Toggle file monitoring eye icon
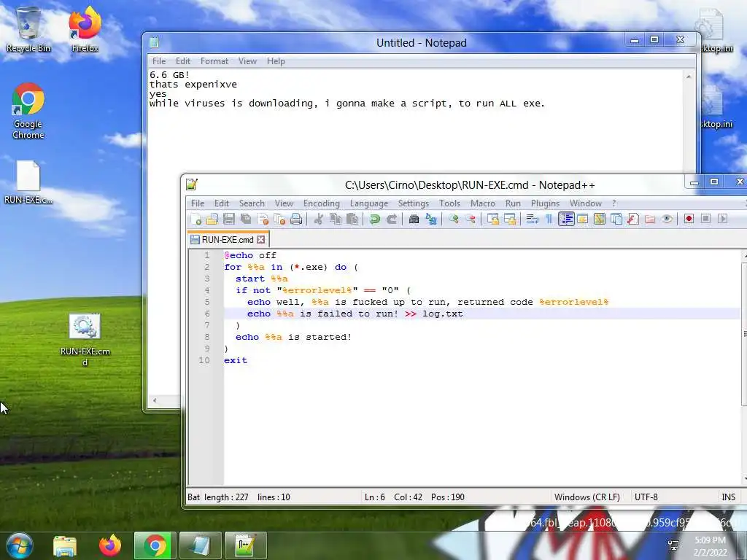Viewport: 747px width, 560px height. 667,219
